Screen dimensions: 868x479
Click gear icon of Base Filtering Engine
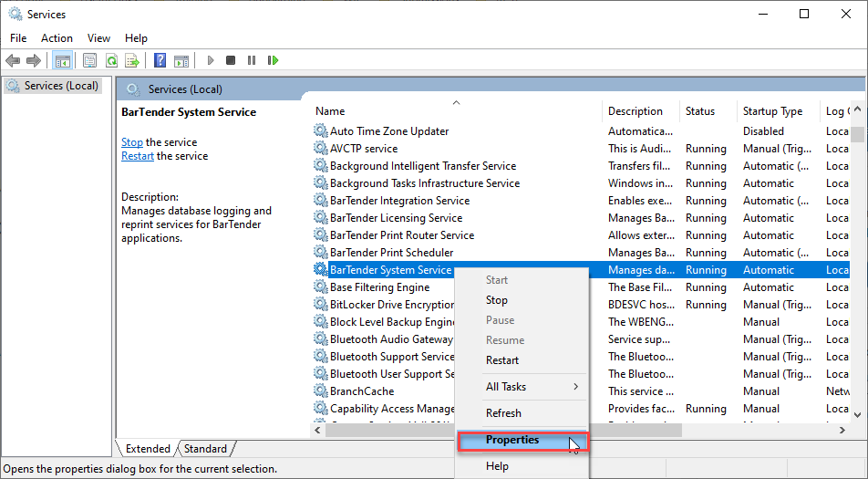pyautogui.click(x=321, y=286)
